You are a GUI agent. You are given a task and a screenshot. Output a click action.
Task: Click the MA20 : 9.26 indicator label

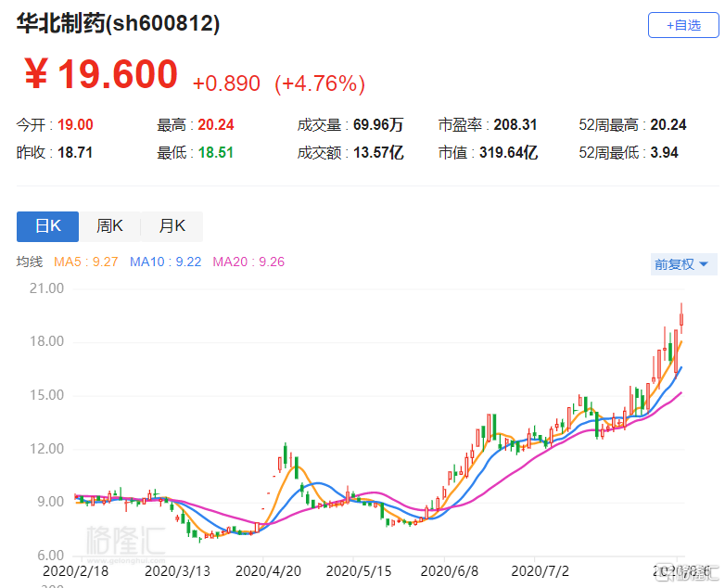pos(248,262)
